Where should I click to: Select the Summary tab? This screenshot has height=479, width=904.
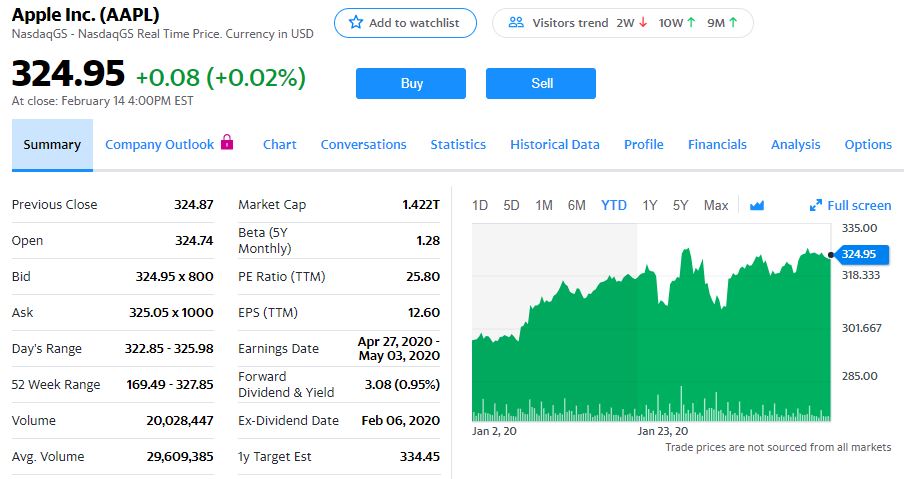(52, 145)
